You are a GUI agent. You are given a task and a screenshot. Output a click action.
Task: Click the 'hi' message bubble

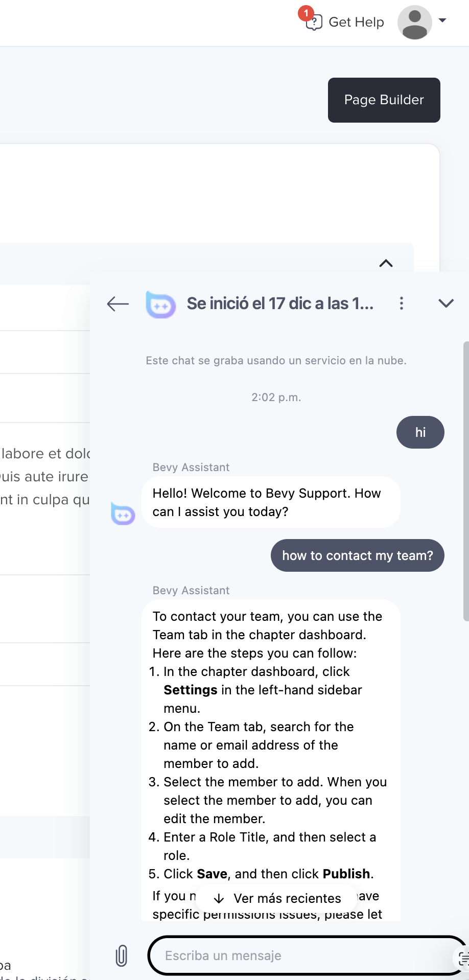pos(420,432)
